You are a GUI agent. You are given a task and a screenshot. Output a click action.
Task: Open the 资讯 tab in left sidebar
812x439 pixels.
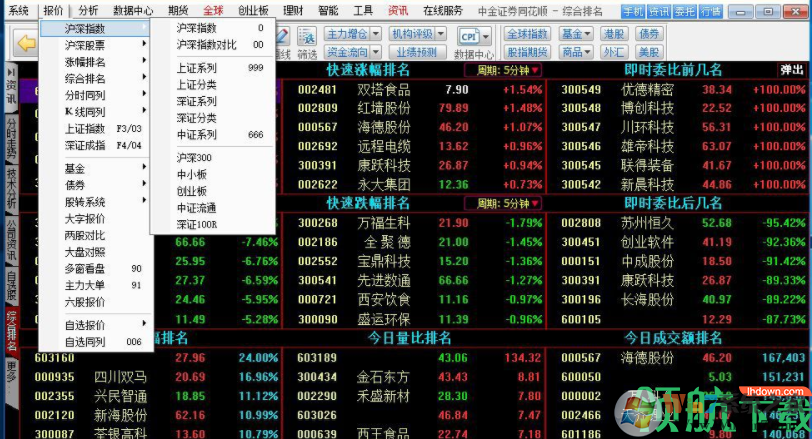[x=11, y=92]
